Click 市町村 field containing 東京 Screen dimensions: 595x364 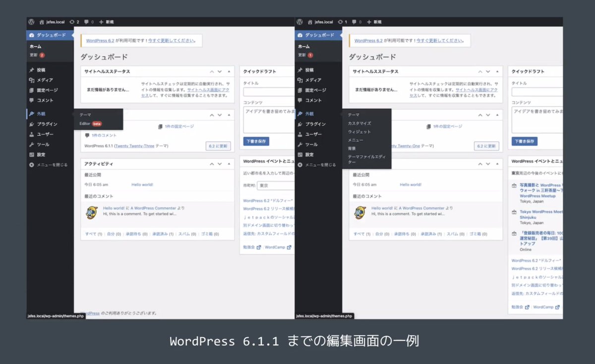click(x=276, y=185)
